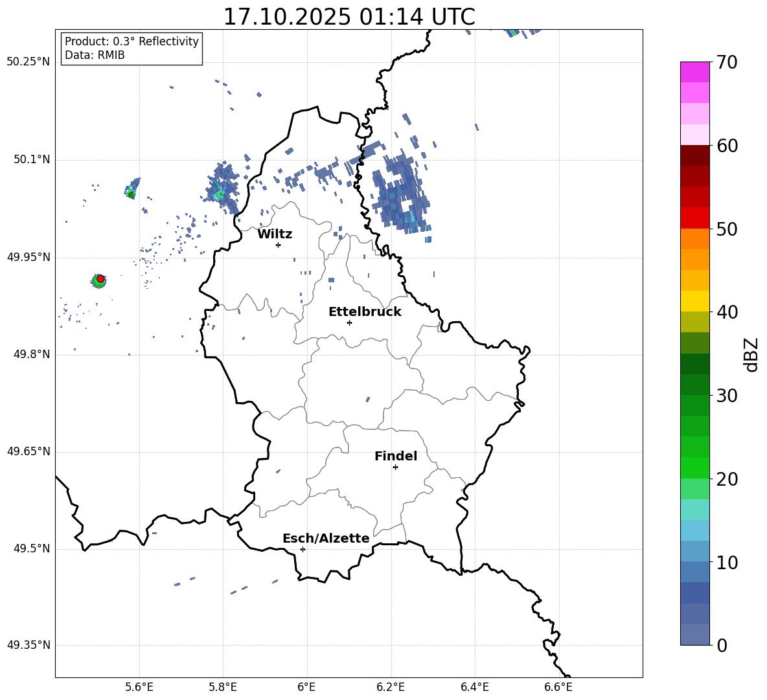The height and width of the screenshot is (700, 767).
Task: Click the 5.6°E longitude label
Action: (x=139, y=687)
